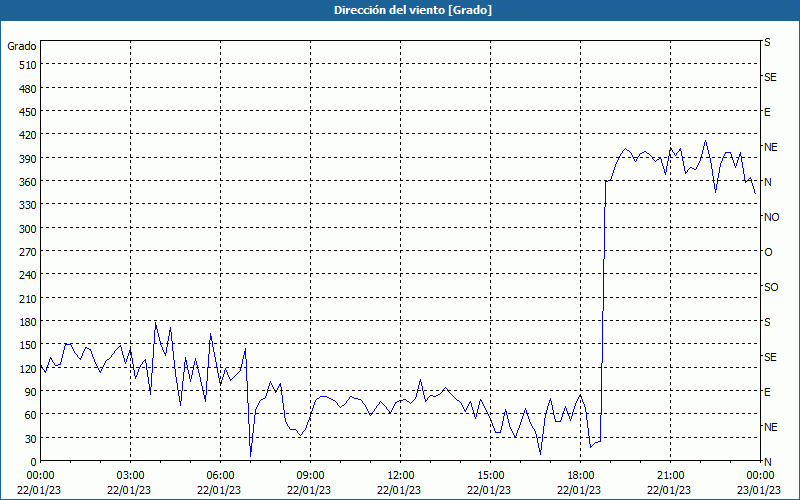Click the 22/01/23 date under 21:00
The image size is (800, 500).
tap(669, 490)
